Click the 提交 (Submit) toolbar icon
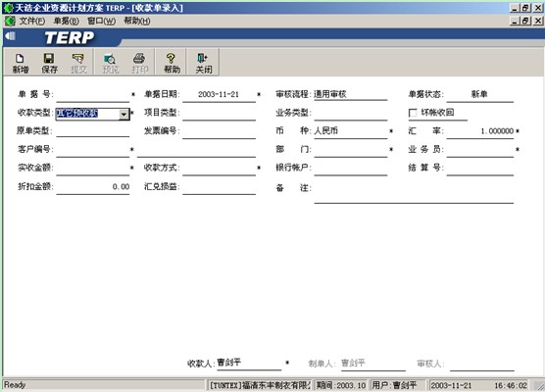The image size is (545, 392). [78, 63]
